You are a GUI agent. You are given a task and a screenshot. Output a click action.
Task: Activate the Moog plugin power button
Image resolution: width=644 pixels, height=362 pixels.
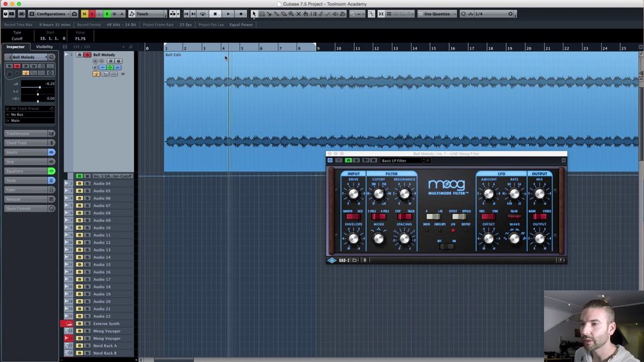click(x=330, y=160)
